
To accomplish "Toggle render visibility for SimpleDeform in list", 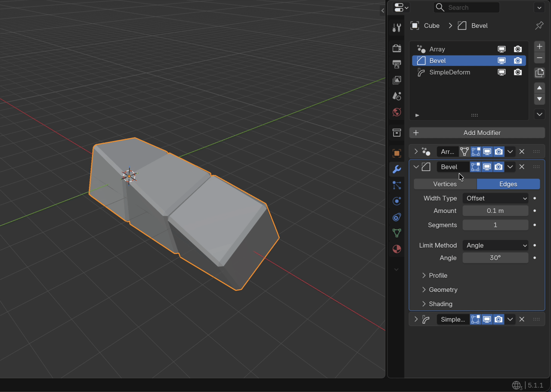I will point(518,72).
